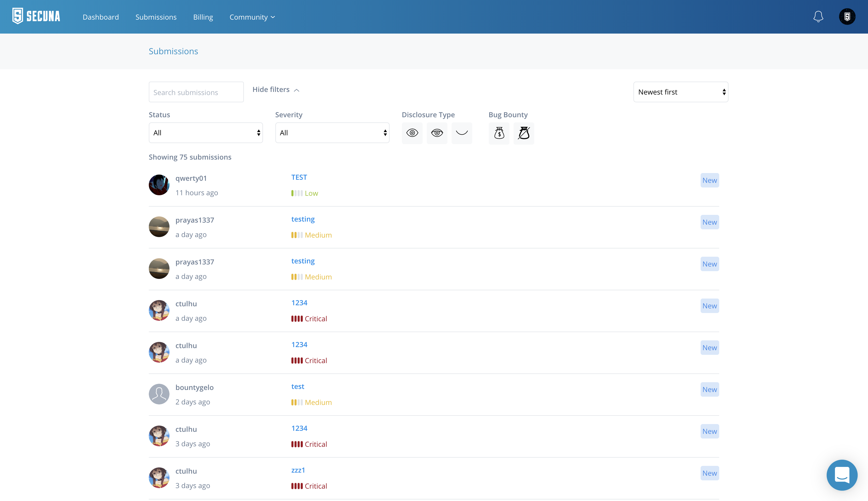Open the Severity filter dropdown

(332, 133)
